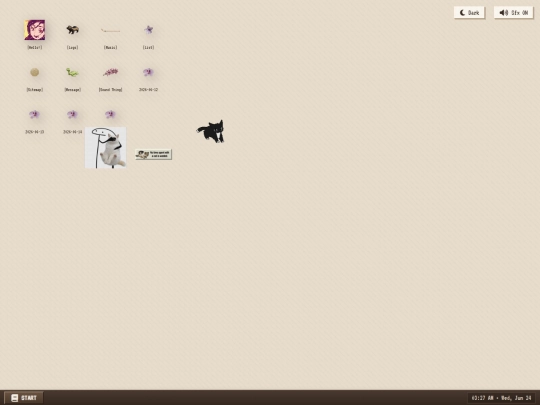Open the [Sitemap] tan circle icon
540x405 pixels.
click(34, 72)
